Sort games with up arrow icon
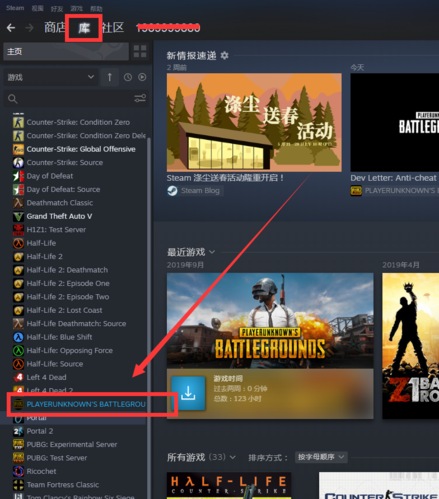Screen dimensions: 439x499 pos(110,77)
